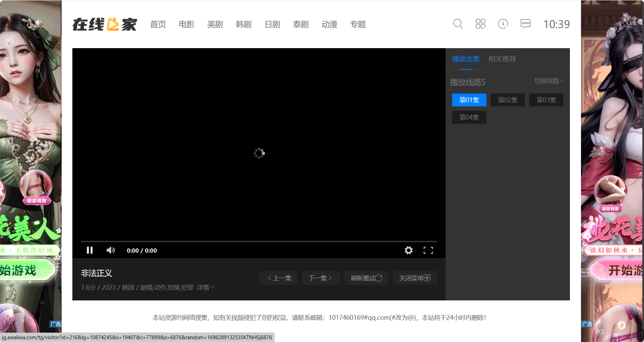Open the message board chat icon
The height and width of the screenshot is (342, 644).
tap(525, 24)
